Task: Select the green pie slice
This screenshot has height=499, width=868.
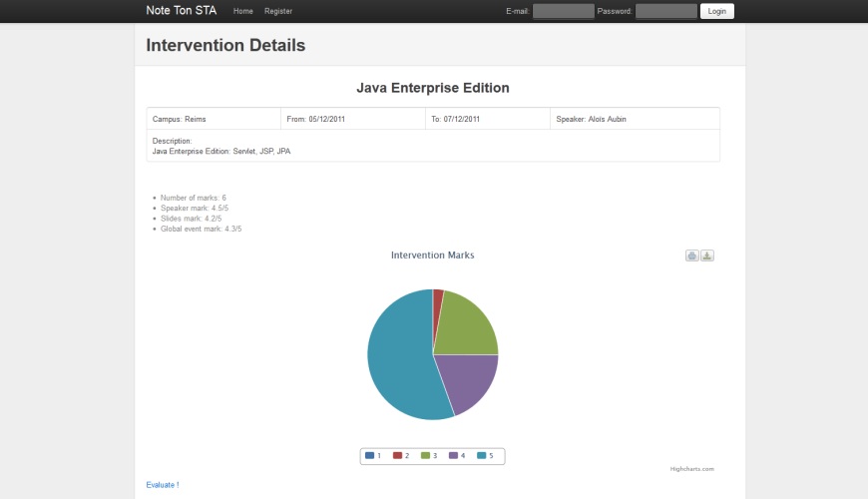Action: tap(468, 326)
